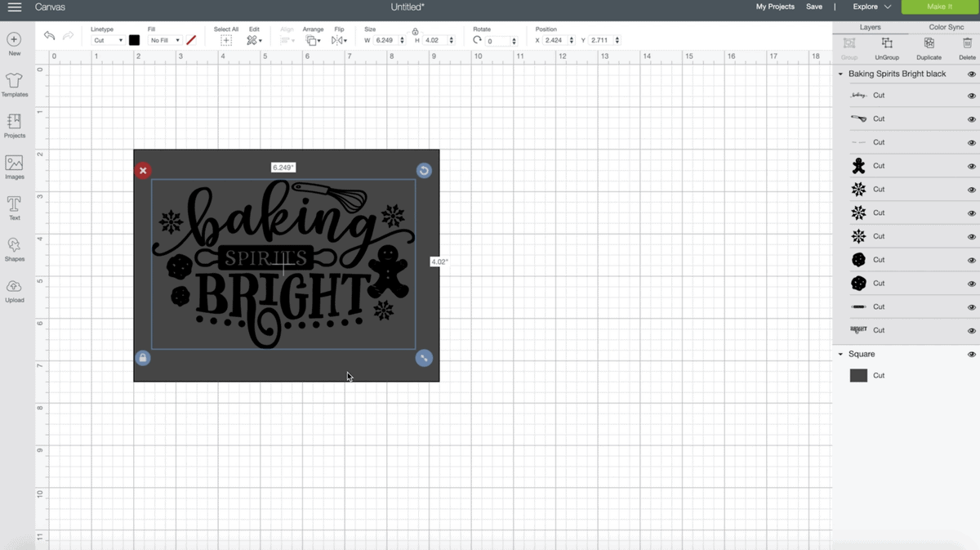Click the Undo arrow

point(49,36)
